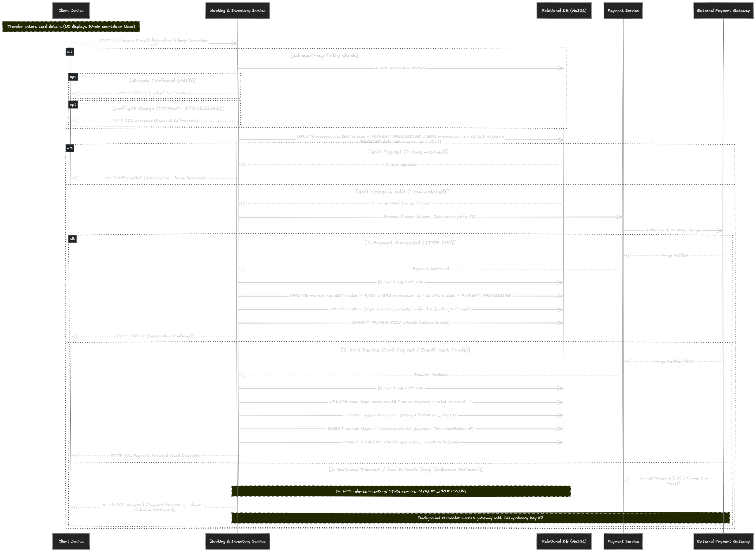Click the 'UPDATE room_type_inventory SET total_reserved' message
The height and width of the screenshot is (552, 756).
(400, 402)
